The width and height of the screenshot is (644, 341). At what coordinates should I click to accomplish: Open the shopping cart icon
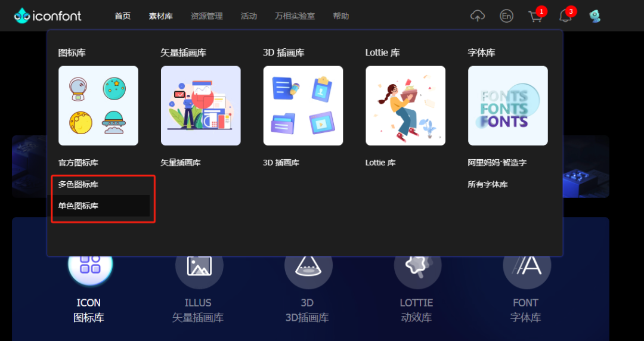pos(535,17)
